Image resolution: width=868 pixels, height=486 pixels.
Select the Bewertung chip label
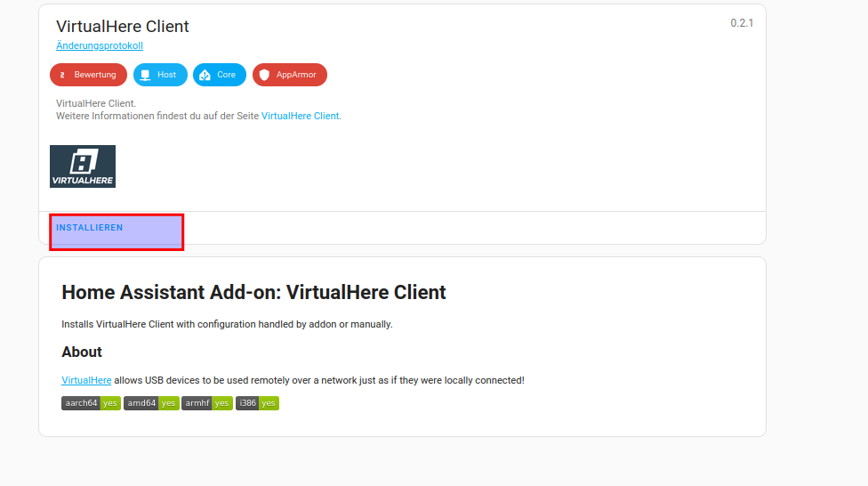tap(94, 76)
